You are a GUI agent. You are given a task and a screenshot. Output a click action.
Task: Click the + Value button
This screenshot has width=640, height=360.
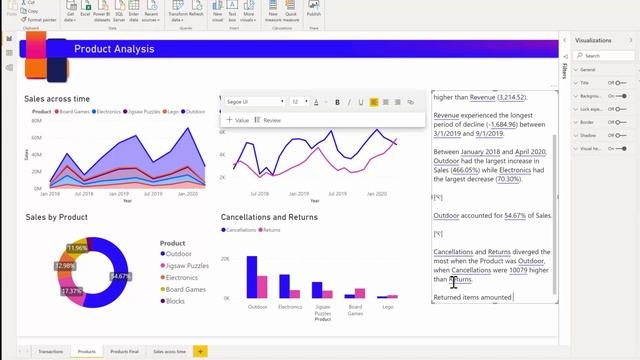(238, 120)
